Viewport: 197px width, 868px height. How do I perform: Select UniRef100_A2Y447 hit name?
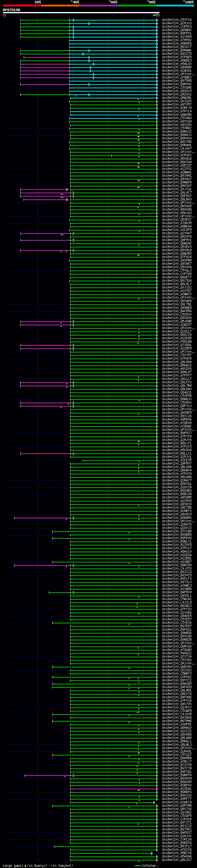pyautogui.click(x=177, y=233)
